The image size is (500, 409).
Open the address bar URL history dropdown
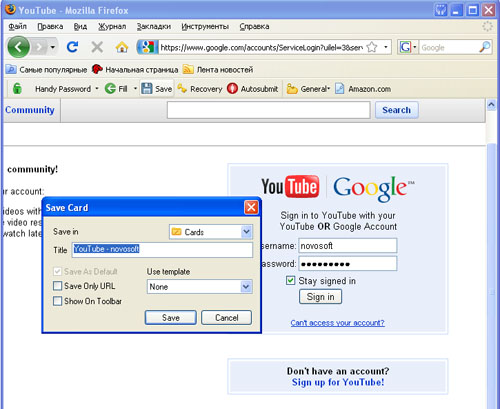[x=386, y=47]
